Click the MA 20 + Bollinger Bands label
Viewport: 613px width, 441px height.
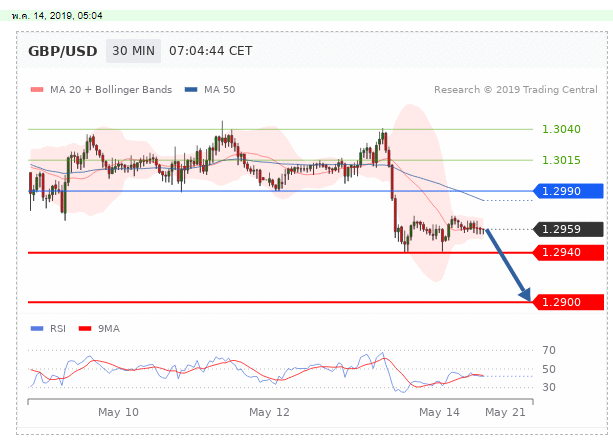tap(111, 90)
